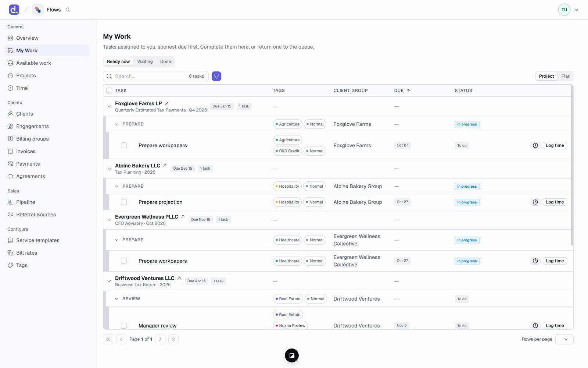Go to previous page arrow
Screen dimensions: 588x368
tap(121, 339)
